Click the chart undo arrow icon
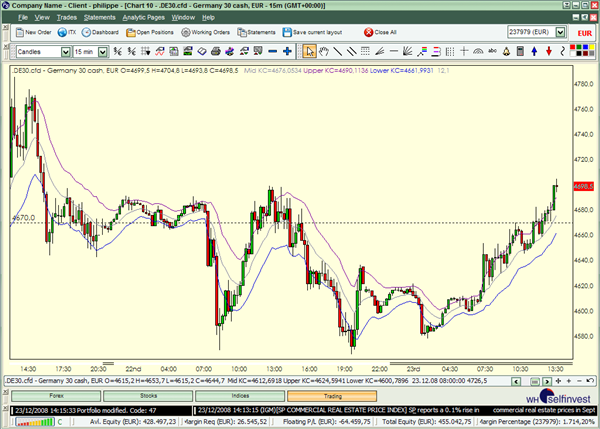Screen dimensions: 600x429 click(x=590, y=381)
